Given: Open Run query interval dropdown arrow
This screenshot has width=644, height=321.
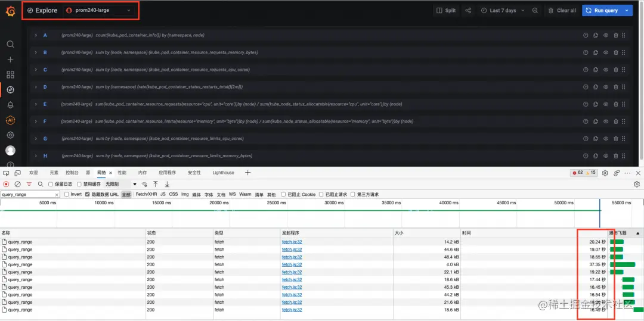Looking at the screenshot, I should coord(627,11).
